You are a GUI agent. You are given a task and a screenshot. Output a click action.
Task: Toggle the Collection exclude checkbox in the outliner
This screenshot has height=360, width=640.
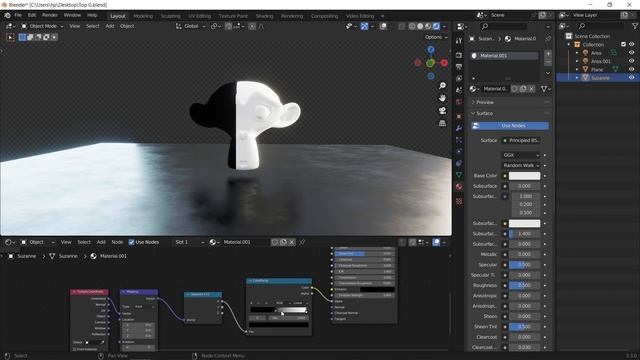click(x=623, y=44)
